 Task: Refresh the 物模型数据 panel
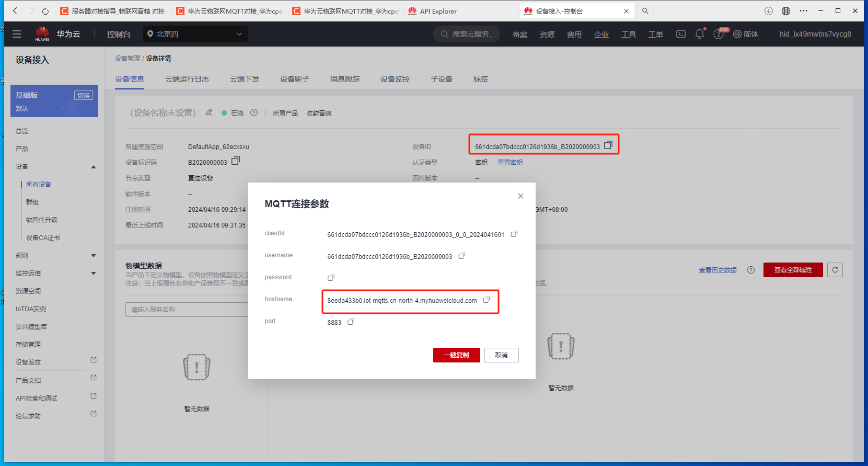(835, 270)
